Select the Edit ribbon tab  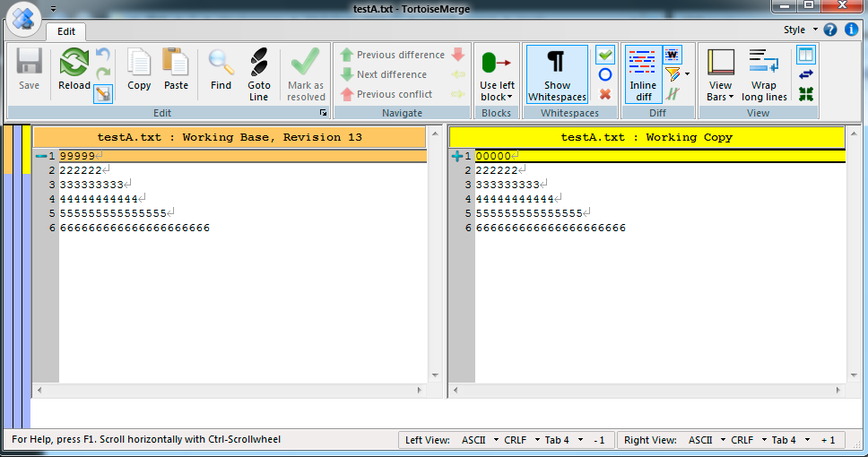click(x=65, y=31)
